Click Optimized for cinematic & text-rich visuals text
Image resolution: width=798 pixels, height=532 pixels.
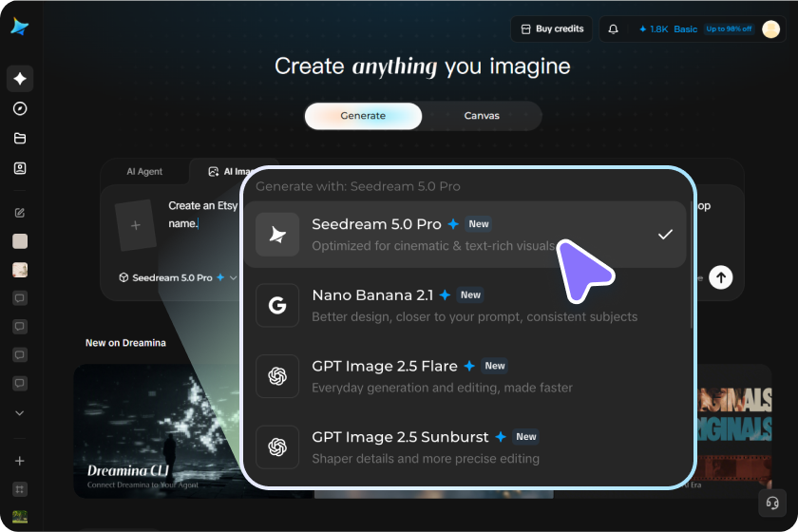click(x=433, y=246)
